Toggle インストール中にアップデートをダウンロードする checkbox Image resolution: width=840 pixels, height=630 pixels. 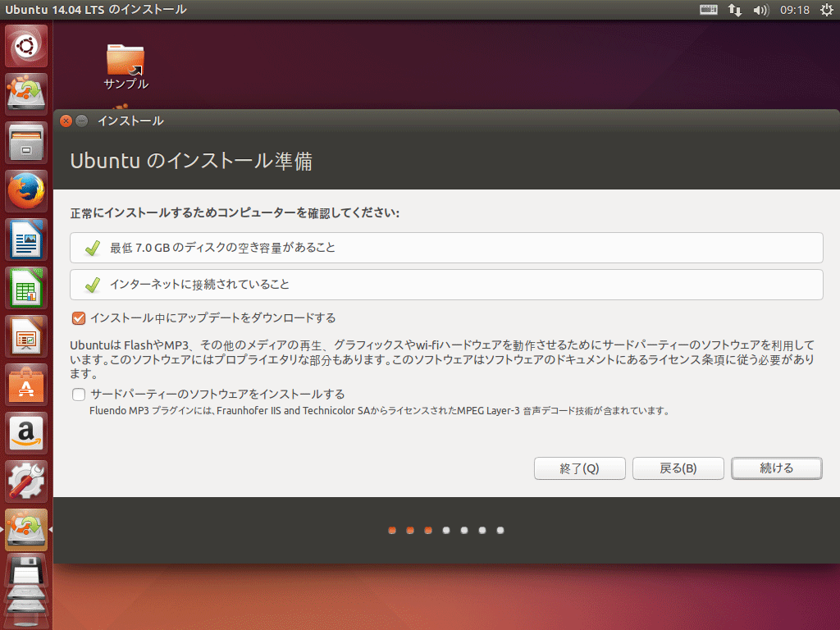[x=79, y=318]
